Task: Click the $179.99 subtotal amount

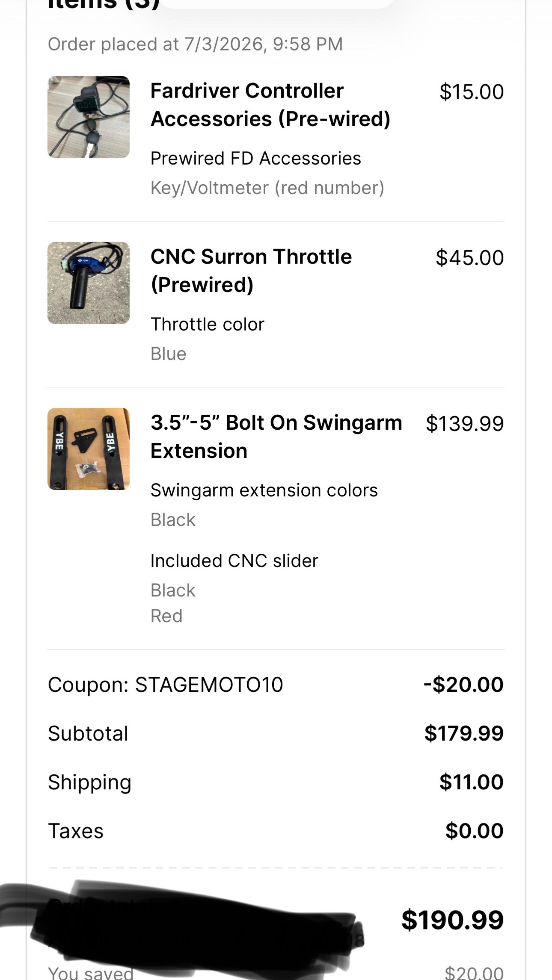Action: pyautogui.click(x=464, y=733)
